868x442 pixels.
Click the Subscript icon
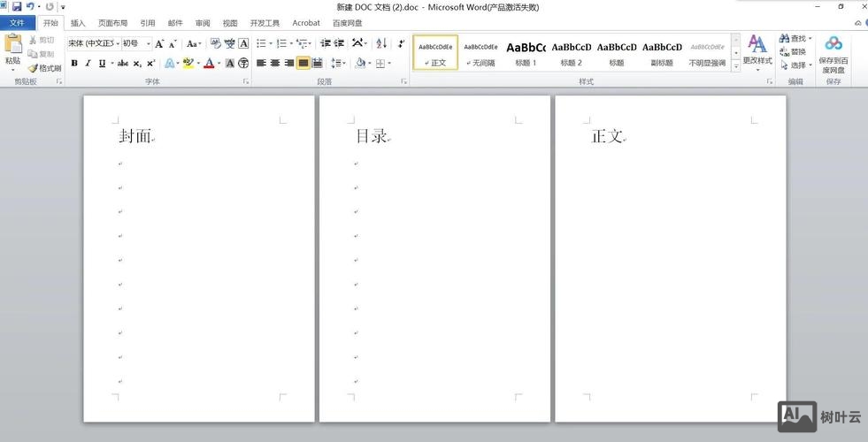pyautogui.click(x=137, y=63)
